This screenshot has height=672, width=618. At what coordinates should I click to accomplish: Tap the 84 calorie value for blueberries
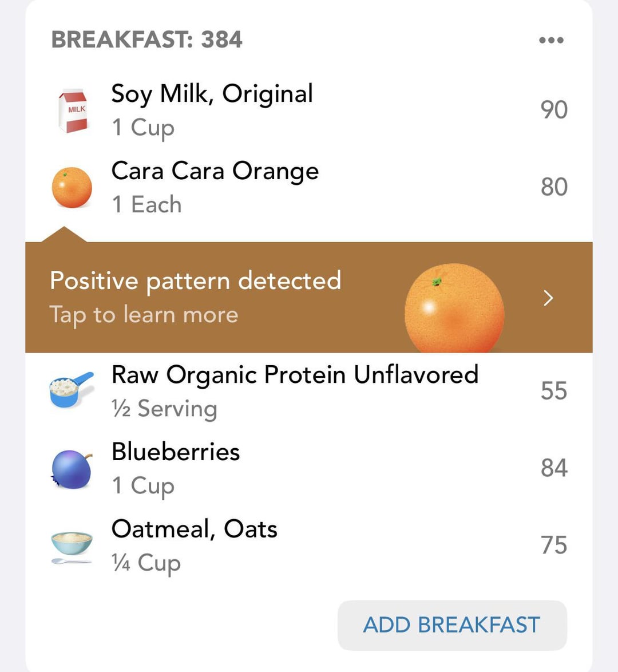[x=554, y=468]
